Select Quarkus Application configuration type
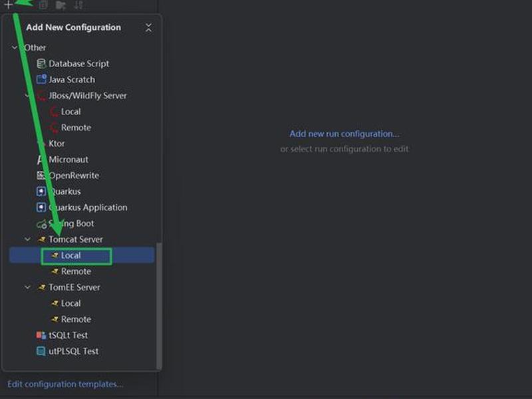The width and height of the screenshot is (532, 399). 82,207
